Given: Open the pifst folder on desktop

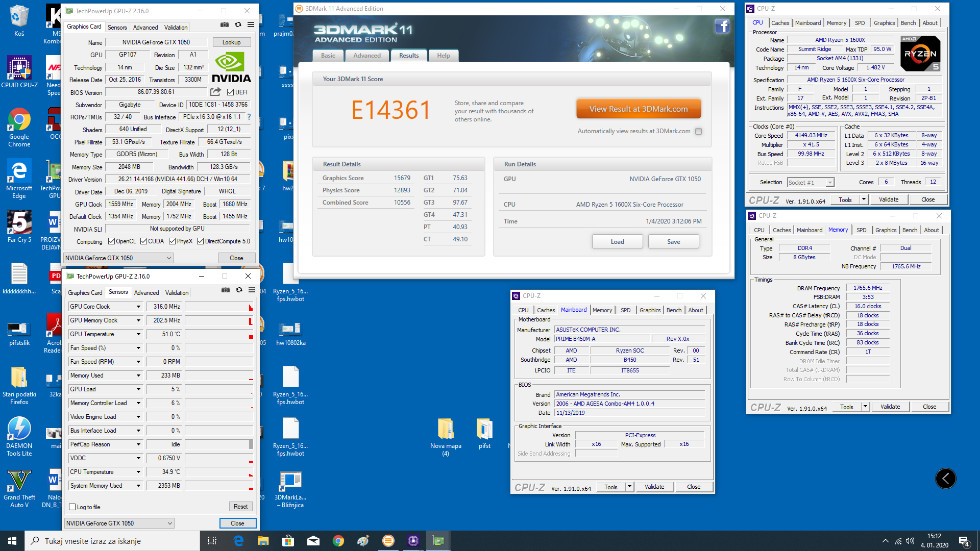Looking at the screenshot, I should tap(484, 434).
